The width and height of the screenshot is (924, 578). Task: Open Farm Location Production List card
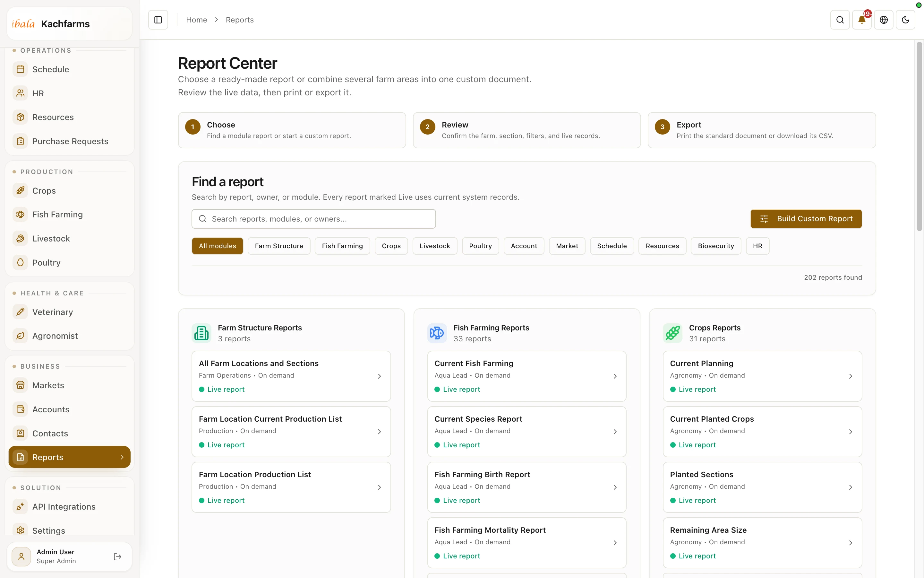click(x=291, y=487)
